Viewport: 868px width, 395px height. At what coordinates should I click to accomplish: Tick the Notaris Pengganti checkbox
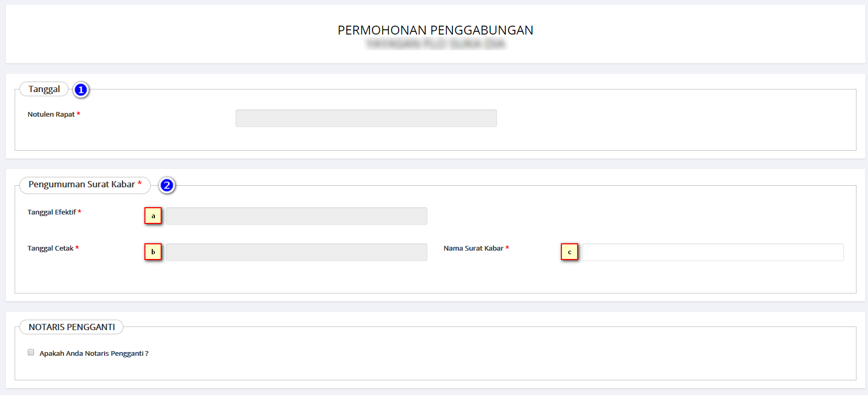pos(31,353)
